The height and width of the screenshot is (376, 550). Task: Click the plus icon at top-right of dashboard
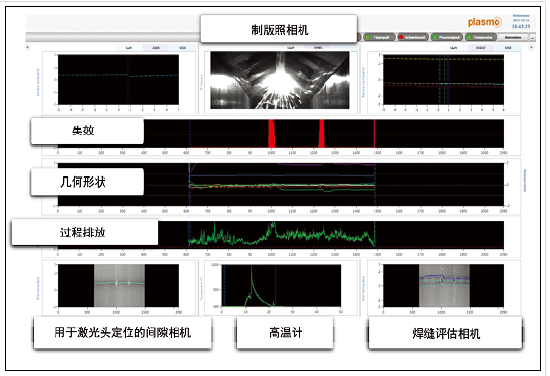(x=531, y=47)
